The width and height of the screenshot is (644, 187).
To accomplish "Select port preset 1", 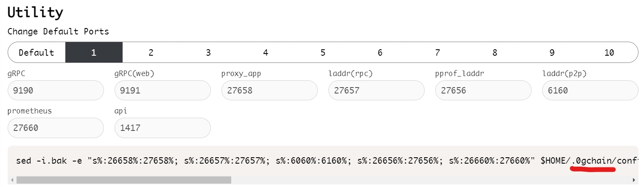I will (x=94, y=53).
